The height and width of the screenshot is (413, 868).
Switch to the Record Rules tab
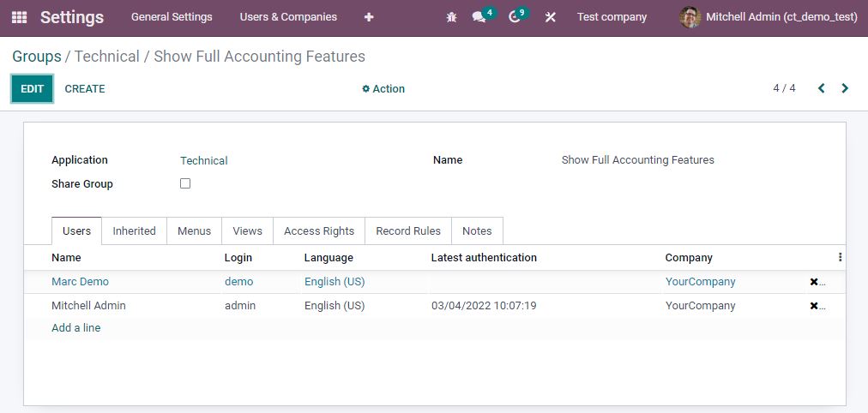pyautogui.click(x=408, y=231)
